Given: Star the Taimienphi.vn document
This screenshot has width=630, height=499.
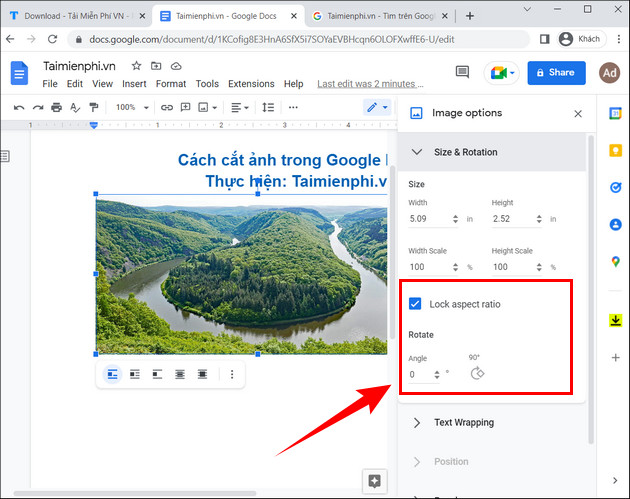Looking at the screenshot, I should click(x=137, y=66).
